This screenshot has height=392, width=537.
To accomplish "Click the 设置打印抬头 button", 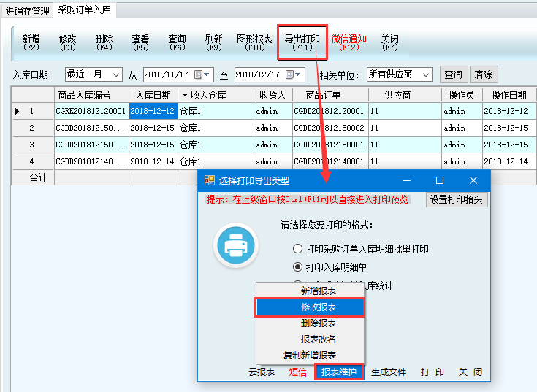I will pyautogui.click(x=457, y=199).
